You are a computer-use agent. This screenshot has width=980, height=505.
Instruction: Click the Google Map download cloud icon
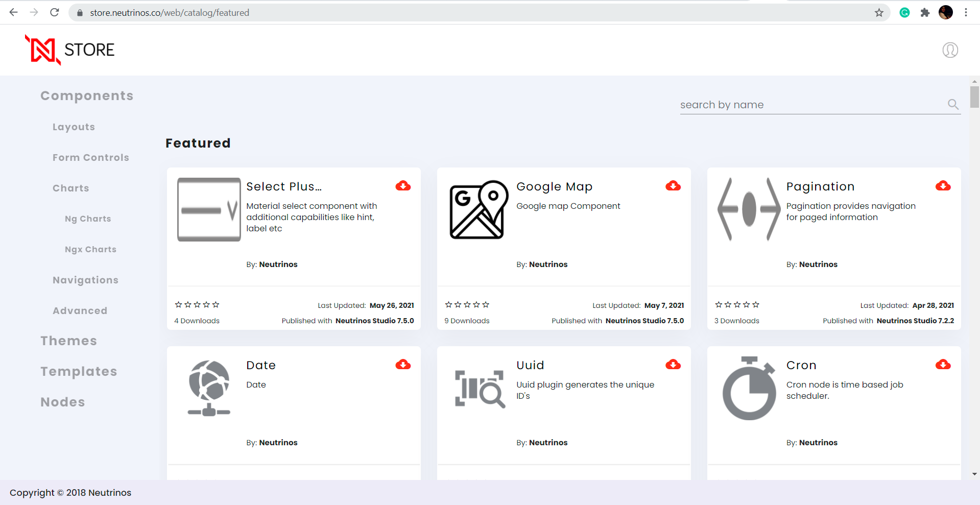pyautogui.click(x=673, y=186)
